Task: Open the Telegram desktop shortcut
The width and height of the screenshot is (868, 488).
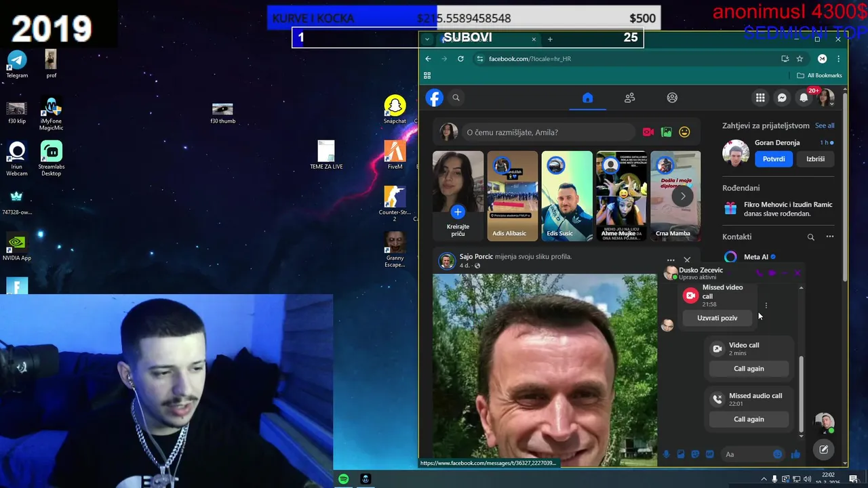Action: click(17, 64)
